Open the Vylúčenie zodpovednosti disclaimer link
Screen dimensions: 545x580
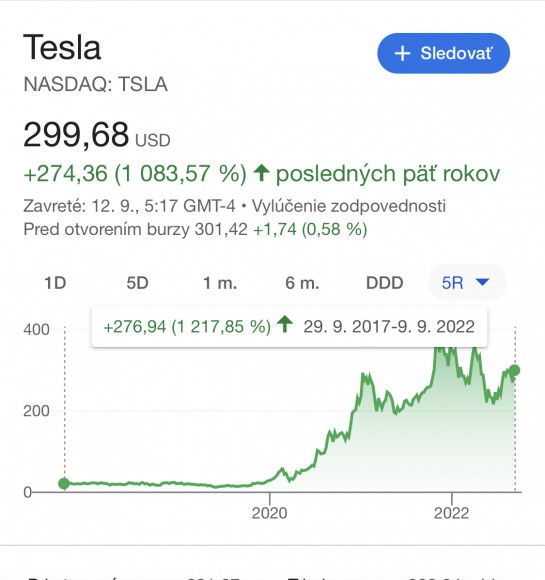349,206
